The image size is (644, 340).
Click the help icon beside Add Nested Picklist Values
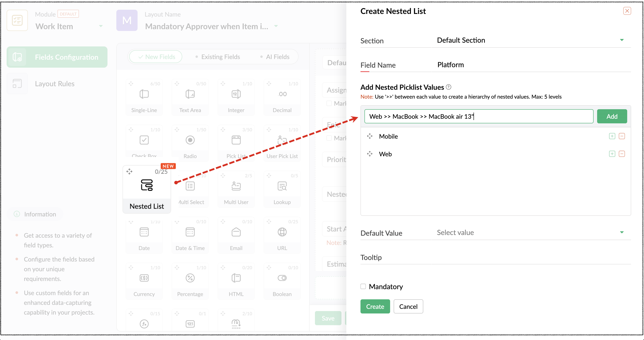(x=448, y=87)
